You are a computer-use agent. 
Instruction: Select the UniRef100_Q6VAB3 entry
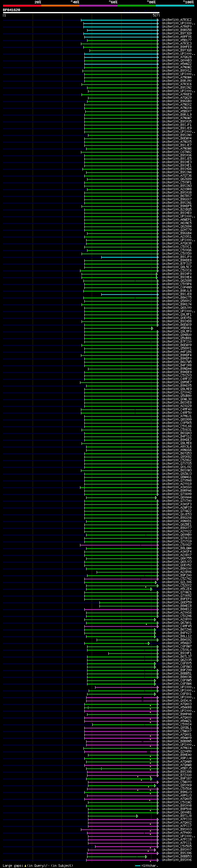[177, 61]
